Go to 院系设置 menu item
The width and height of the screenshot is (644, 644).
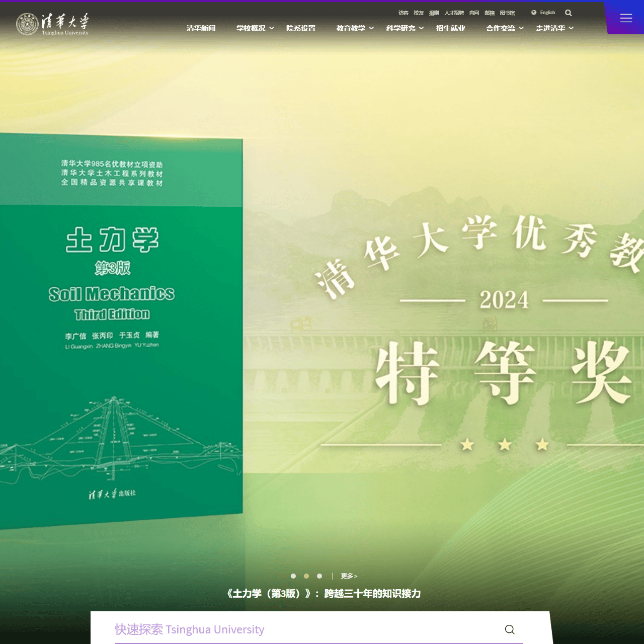click(301, 28)
